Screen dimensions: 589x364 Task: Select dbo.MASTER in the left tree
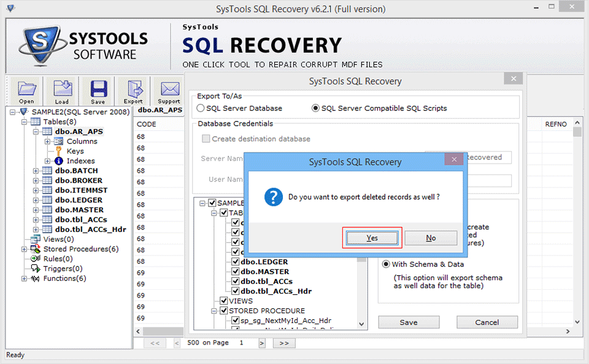79,210
